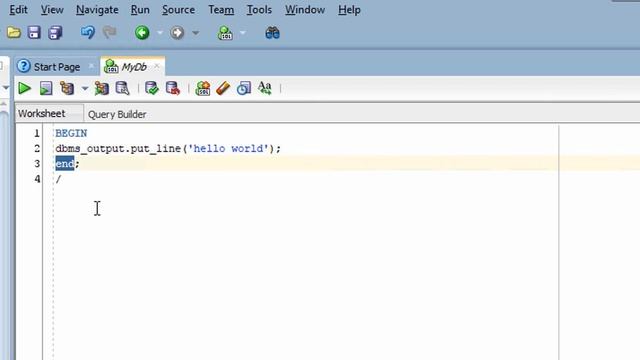The image size is (640, 360).
Task: Go back with the green arrow
Action: [x=142, y=33]
